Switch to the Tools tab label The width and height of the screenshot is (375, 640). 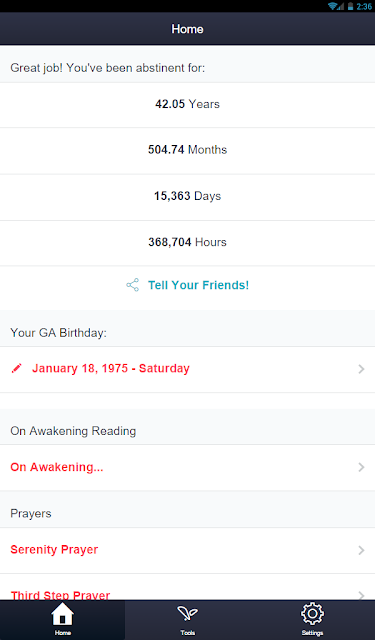pyautogui.click(x=188, y=633)
